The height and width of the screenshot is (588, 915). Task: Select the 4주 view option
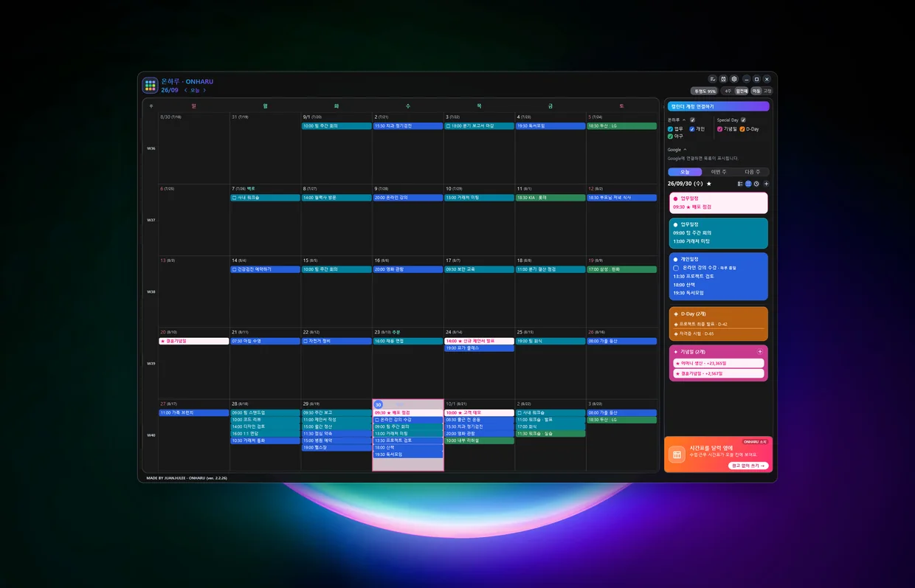coord(728,91)
